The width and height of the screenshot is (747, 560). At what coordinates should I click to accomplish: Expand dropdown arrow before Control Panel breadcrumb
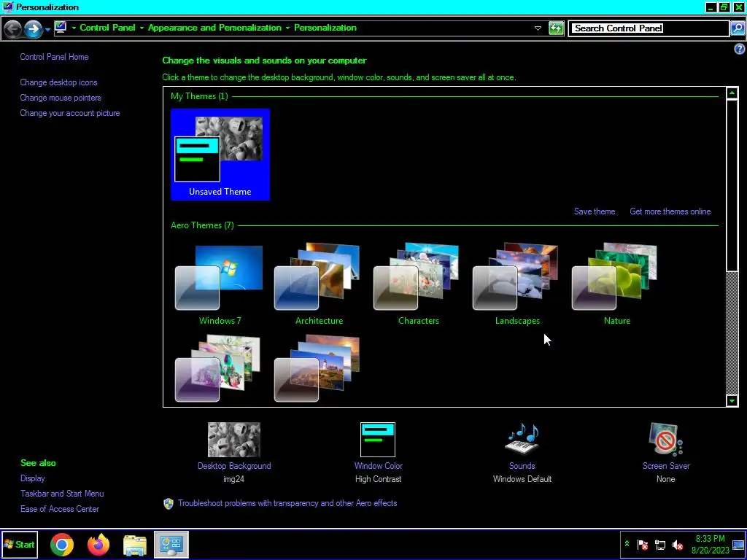coord(74,28)
